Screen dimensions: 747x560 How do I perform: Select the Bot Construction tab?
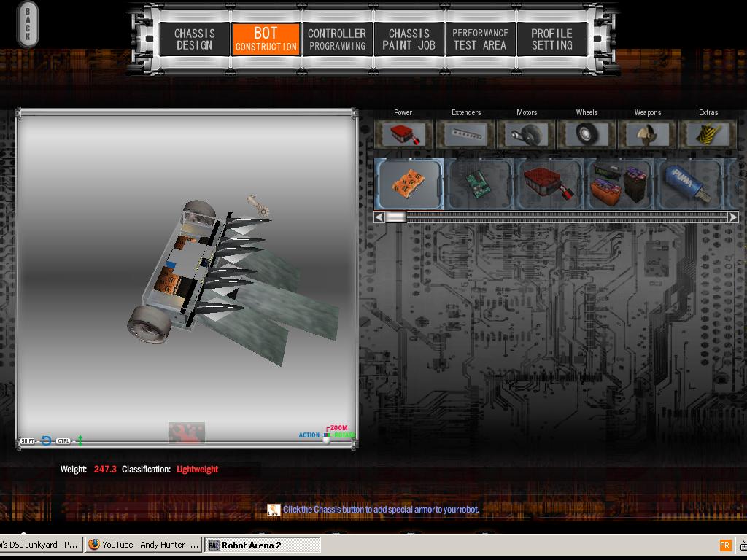pos(266,39)
